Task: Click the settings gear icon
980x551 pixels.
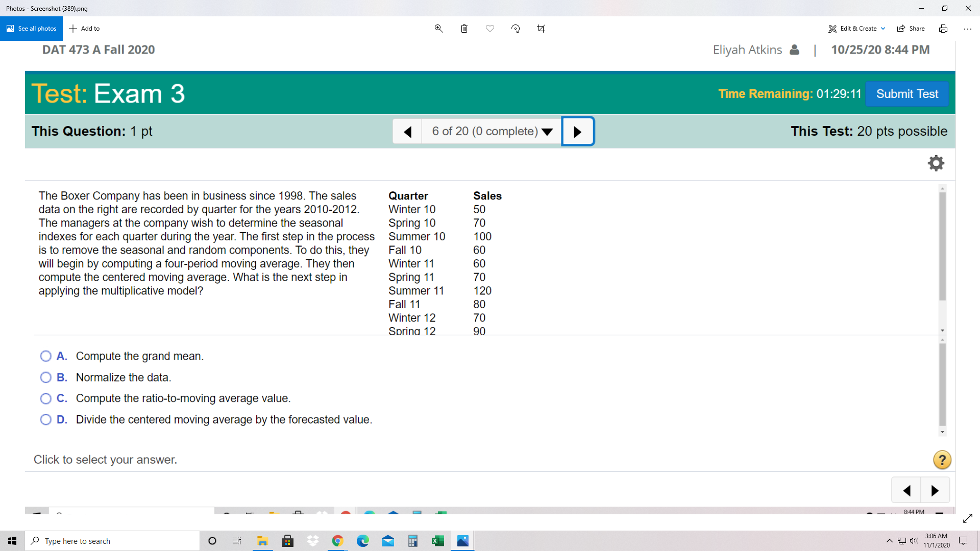Action: coord(936,163)
